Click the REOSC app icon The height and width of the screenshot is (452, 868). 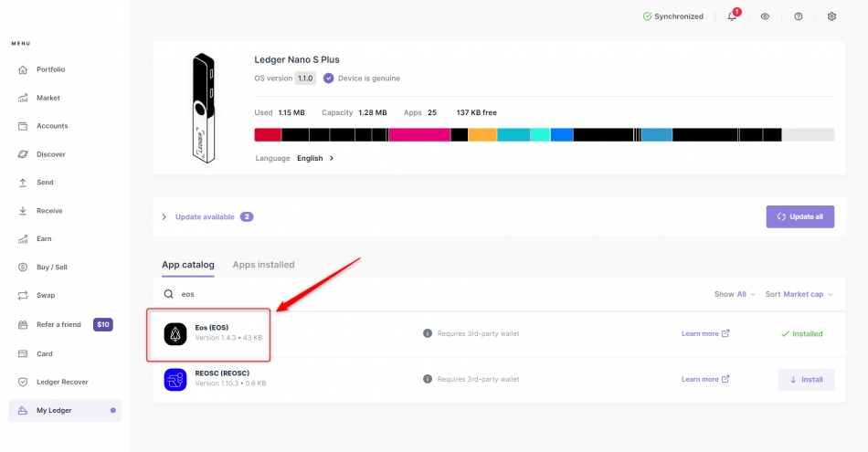(x=175, y=380)
